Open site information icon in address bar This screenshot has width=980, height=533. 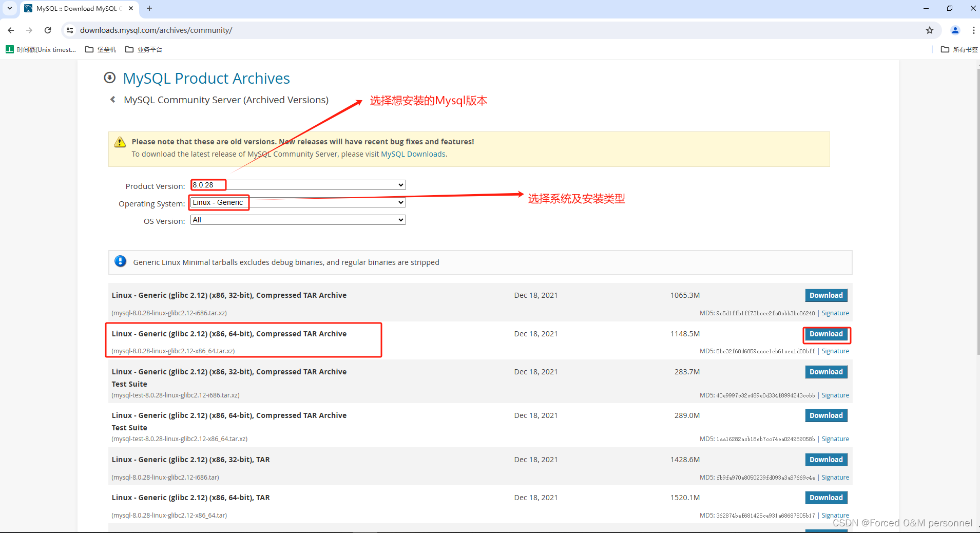coord(70,30)
